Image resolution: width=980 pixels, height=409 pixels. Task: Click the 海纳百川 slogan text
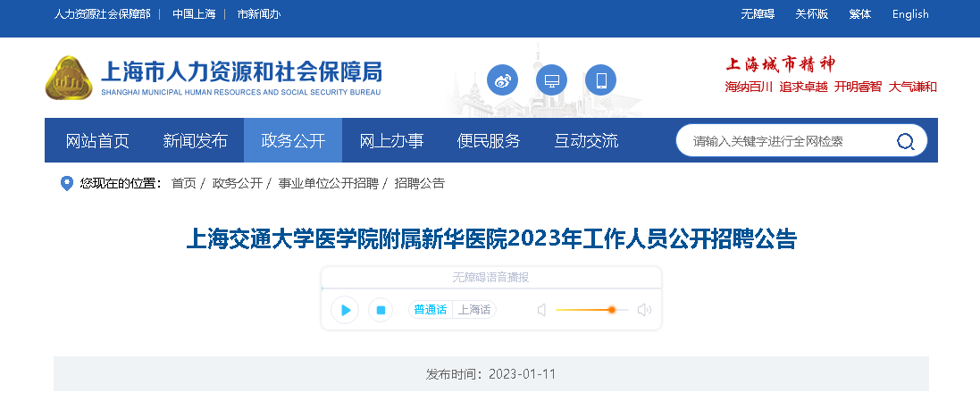coord(749,87)
